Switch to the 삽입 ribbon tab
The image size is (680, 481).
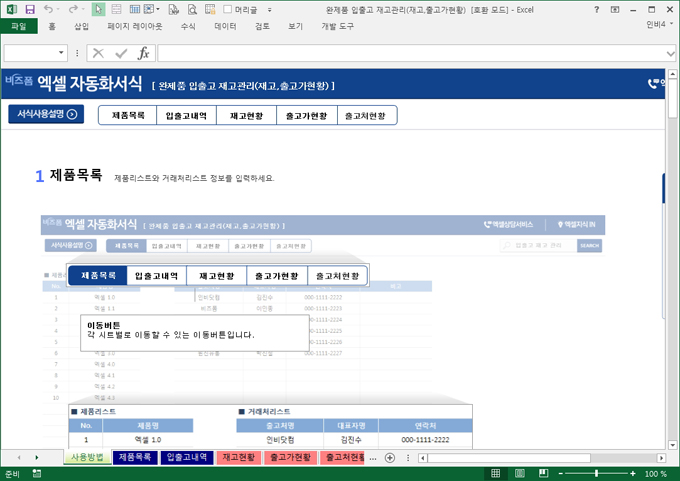tap(81, 26)
